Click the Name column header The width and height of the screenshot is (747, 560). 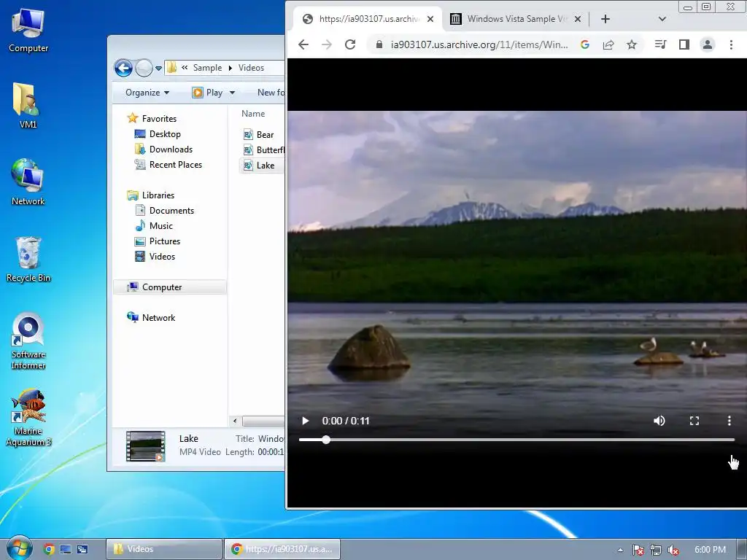tap(253, 114)
